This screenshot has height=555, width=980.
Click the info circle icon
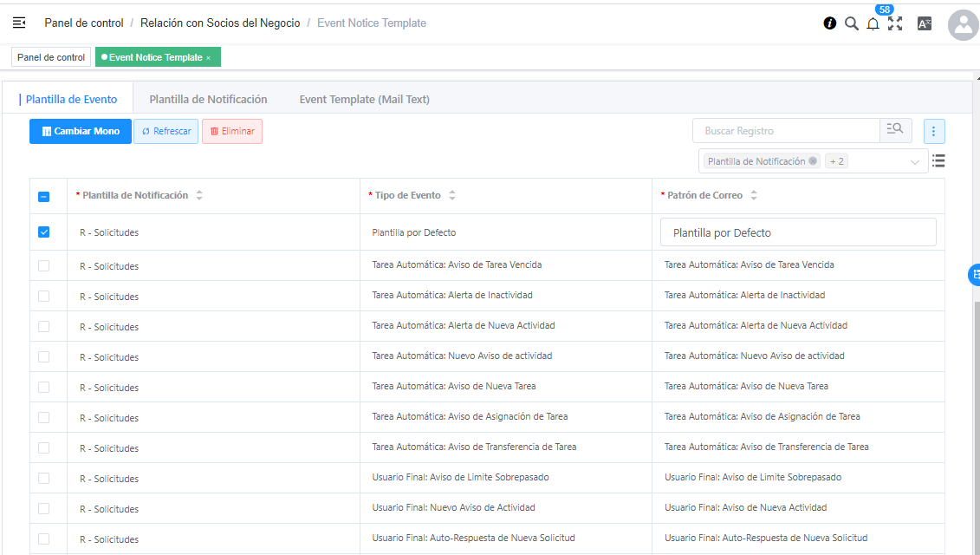830,23
